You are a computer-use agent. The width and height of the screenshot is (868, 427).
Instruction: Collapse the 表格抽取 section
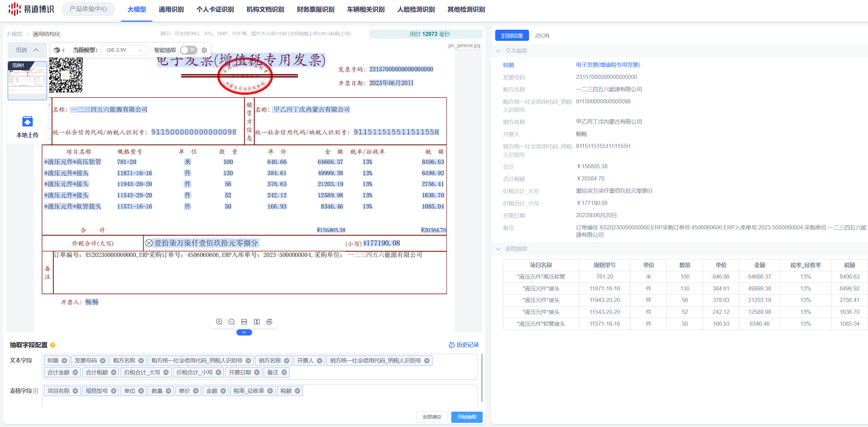click(x=498, y=249)
